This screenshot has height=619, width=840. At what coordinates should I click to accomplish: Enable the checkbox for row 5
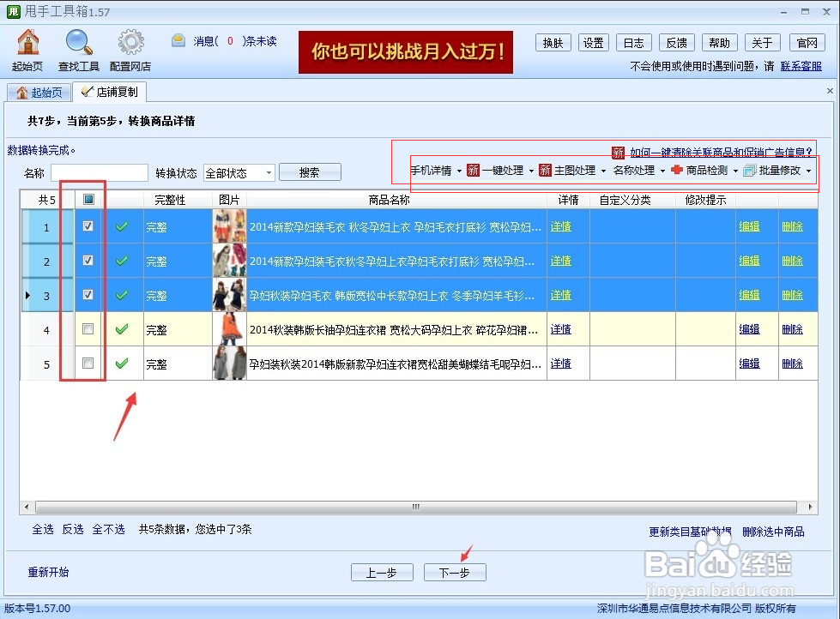[86, 364]
